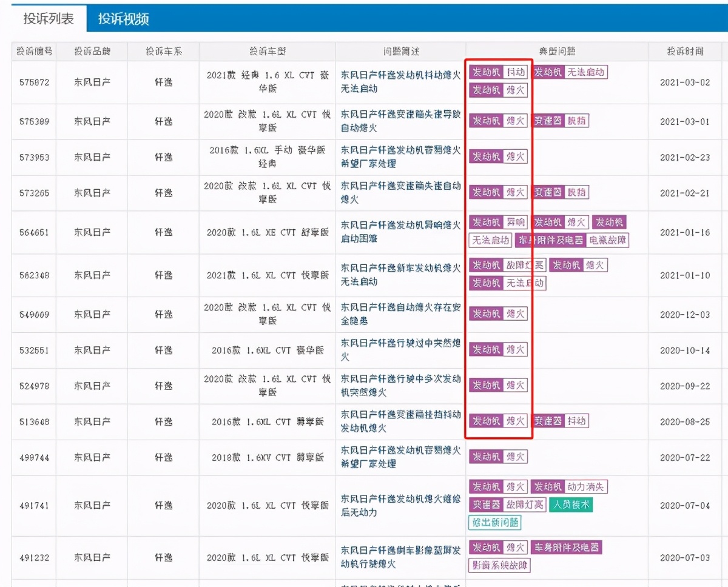Click the 车身附件及电器 电源故障 tag
The width and height of the screenshot is (728, 587).
click(x=572, y=240)
